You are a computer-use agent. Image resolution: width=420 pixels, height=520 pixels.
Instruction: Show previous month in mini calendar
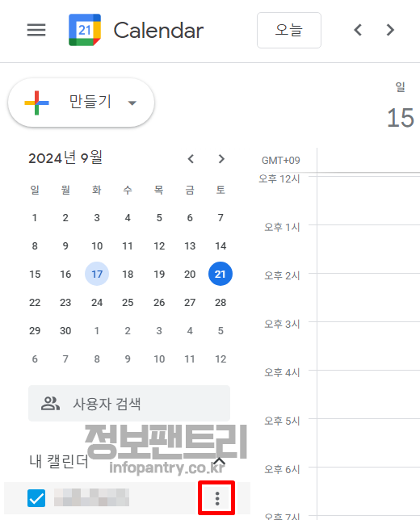click(x=191, y=159)
